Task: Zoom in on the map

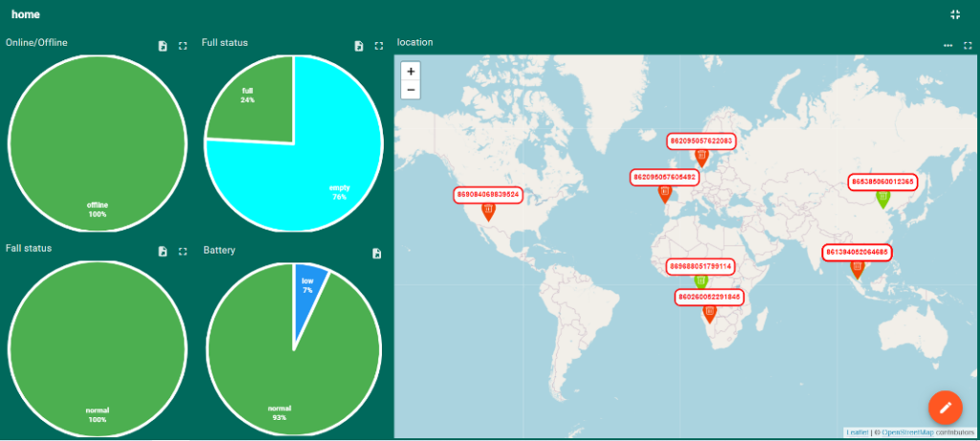Action: [411, 72]
